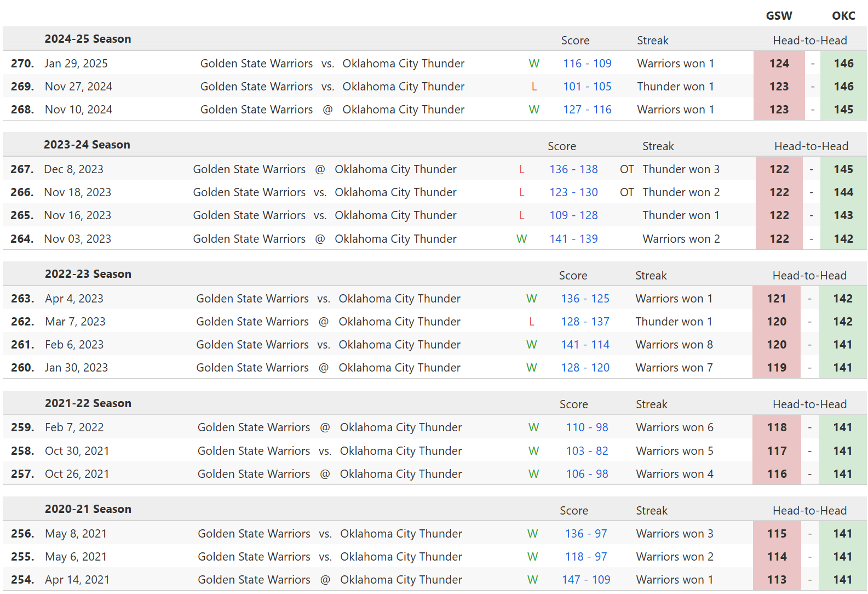Click the Streak header of 2022-23 Season
868x594 pixels.
651,276
